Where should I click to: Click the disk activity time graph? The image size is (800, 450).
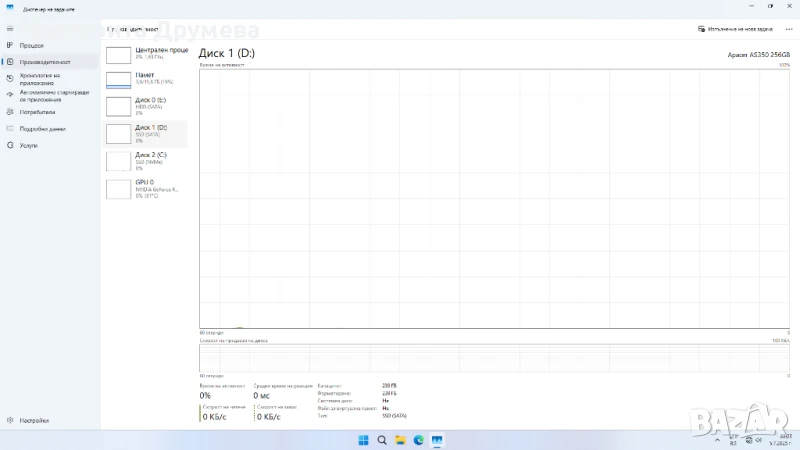pyautogui.click(x=494, y=198)
